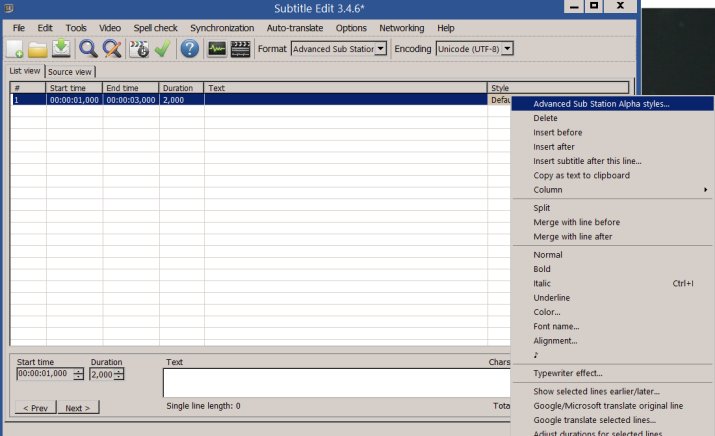Click the End time column header

click(x=131, y=88)
